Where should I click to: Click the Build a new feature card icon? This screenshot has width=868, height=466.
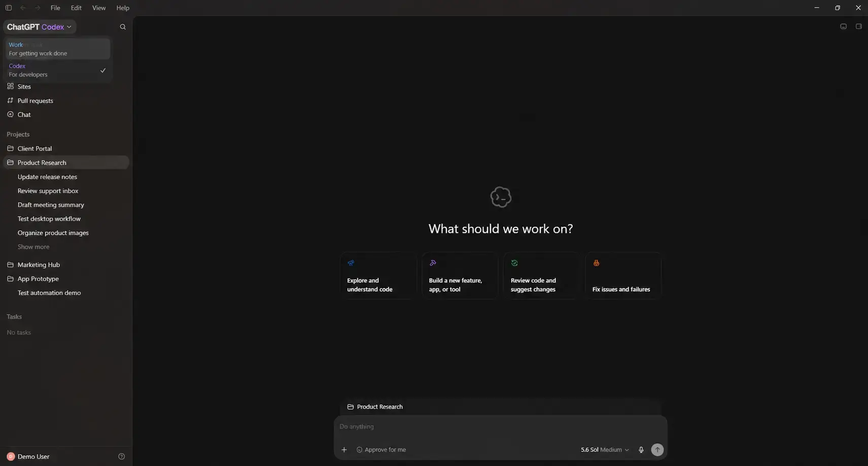coord(433,263)
